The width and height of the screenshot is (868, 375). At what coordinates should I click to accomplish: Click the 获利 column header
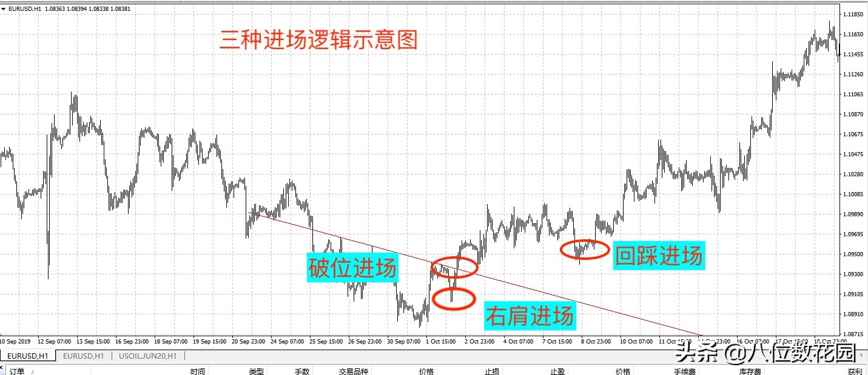[x=855, y=371]
